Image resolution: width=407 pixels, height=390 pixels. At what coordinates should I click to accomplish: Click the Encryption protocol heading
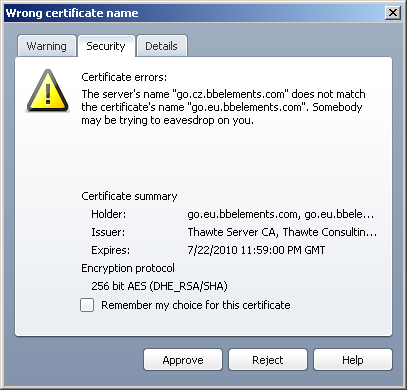coord(128,268)
